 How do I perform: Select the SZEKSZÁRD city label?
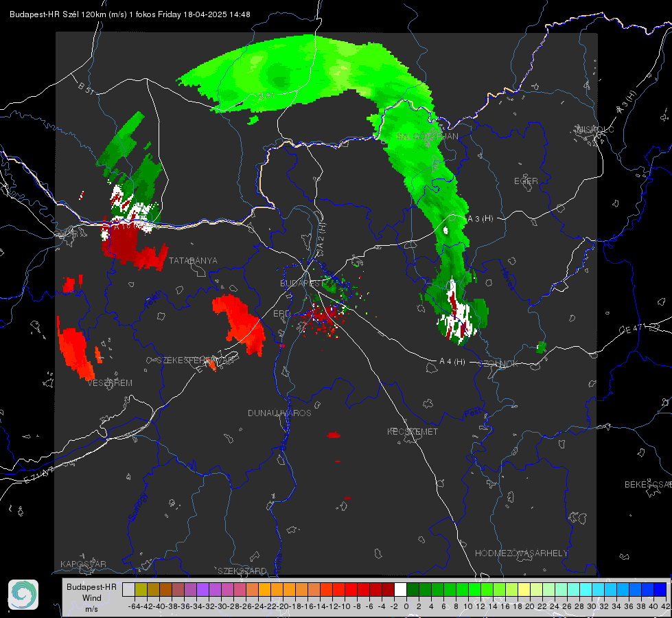[x=242, y=571]
